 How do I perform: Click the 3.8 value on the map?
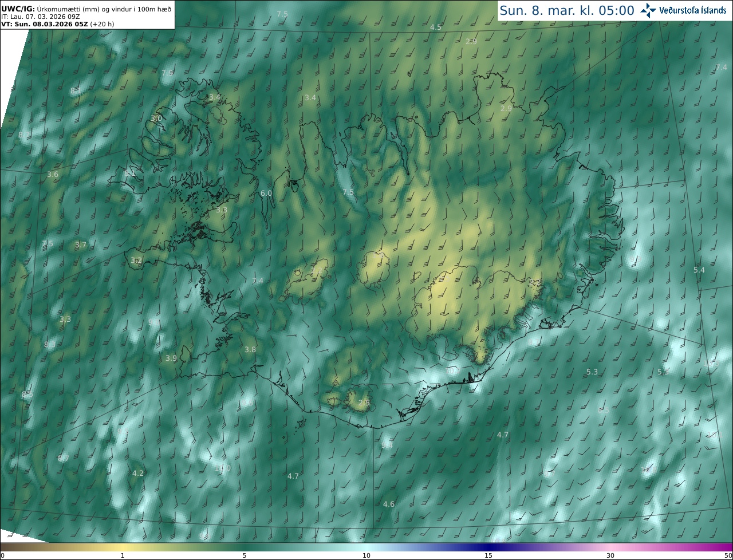click(x=250, y=349)
